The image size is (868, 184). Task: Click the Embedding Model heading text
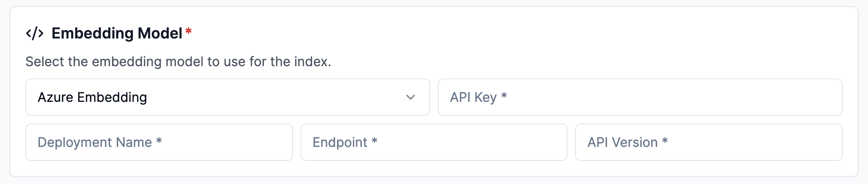pyautogui.click(x=117, y=33)
